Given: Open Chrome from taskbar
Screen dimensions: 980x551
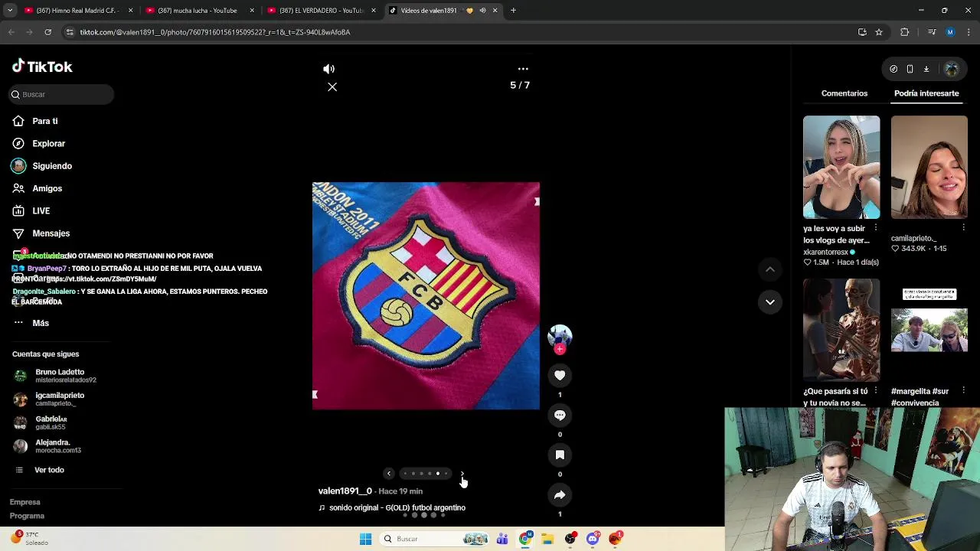Looking at the screenshot, I should [524, 539].
